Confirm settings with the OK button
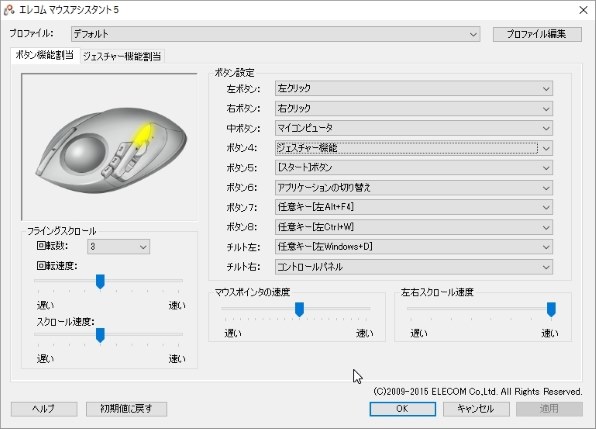This screenshot has height=429, width=596. click(403, 409)
